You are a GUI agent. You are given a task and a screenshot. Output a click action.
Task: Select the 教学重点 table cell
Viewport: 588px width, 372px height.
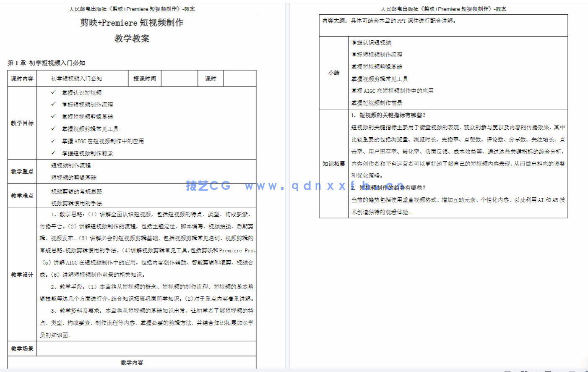pos(22,171)
